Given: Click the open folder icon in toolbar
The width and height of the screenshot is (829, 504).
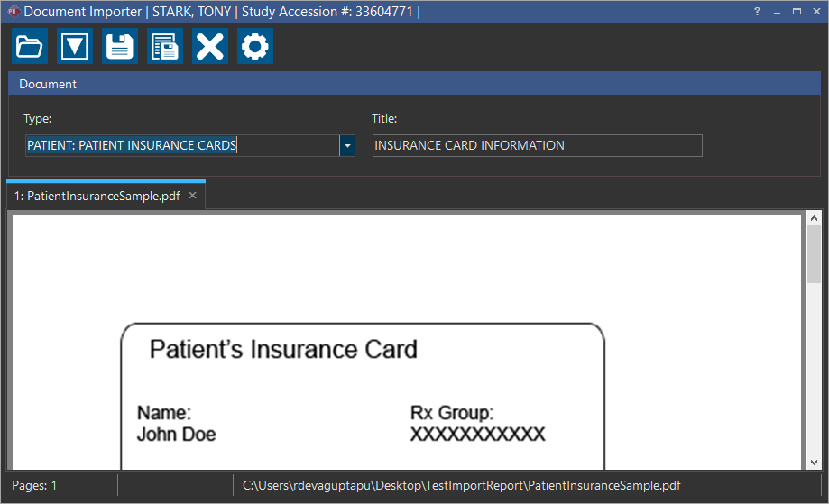Looking at the screenshot, I should (30, 46).
